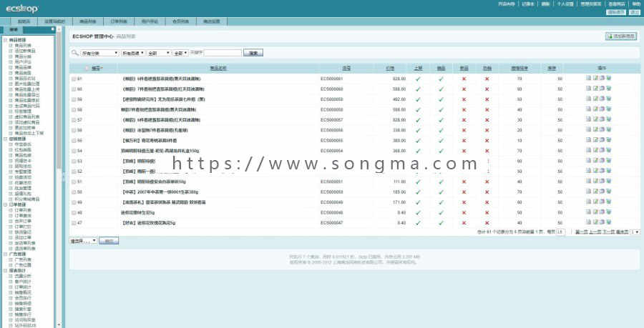Viewport: 644px width, 328px height.
Task: Tick the checkbox for product row 61
Action: coord(74,79)
